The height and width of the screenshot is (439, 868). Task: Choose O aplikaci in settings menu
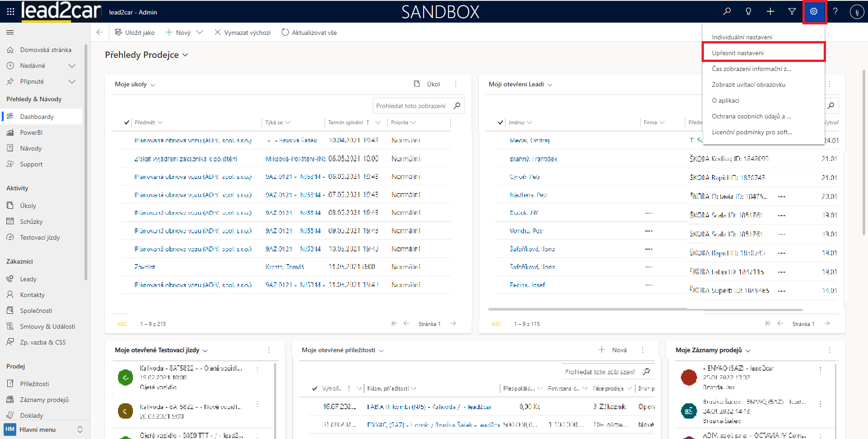[x=726, y=100]
